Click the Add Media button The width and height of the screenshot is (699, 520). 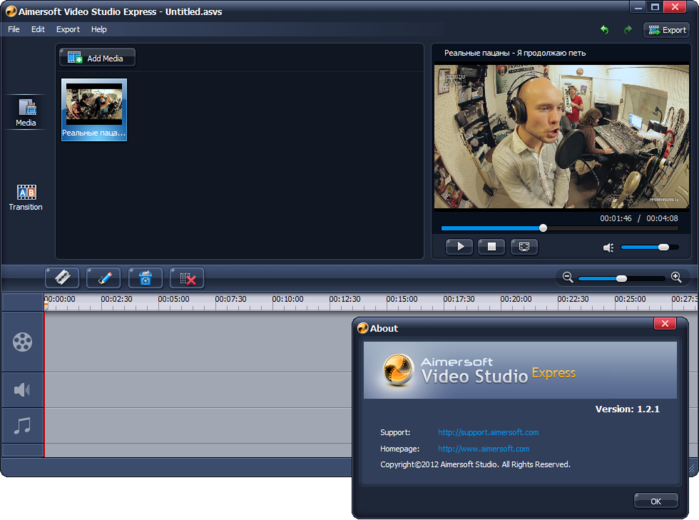(x=97, y=58)
